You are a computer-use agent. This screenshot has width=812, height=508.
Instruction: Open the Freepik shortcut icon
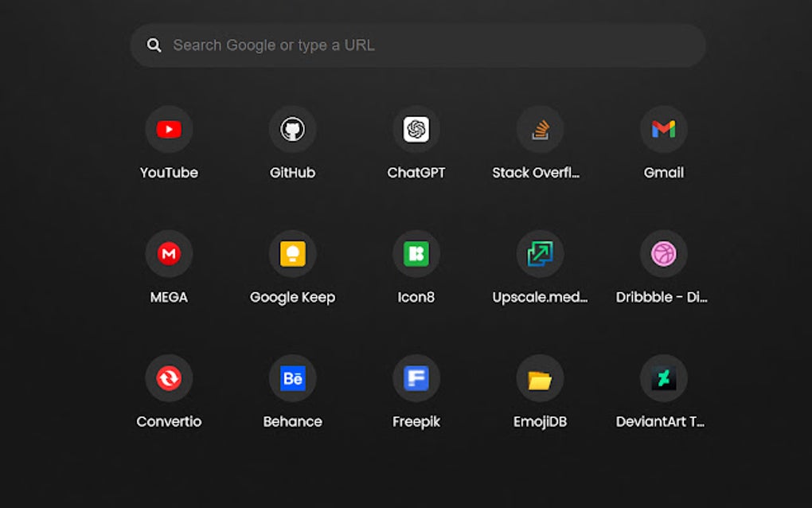coord(416,377)
